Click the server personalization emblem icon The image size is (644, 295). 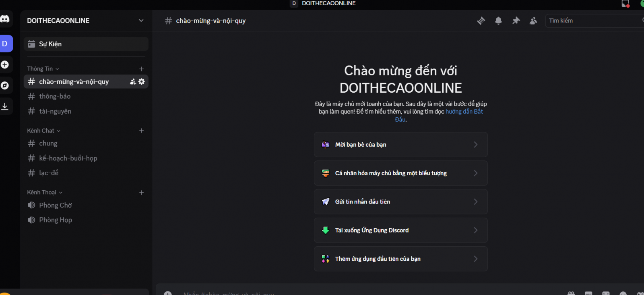coord(326,173)
